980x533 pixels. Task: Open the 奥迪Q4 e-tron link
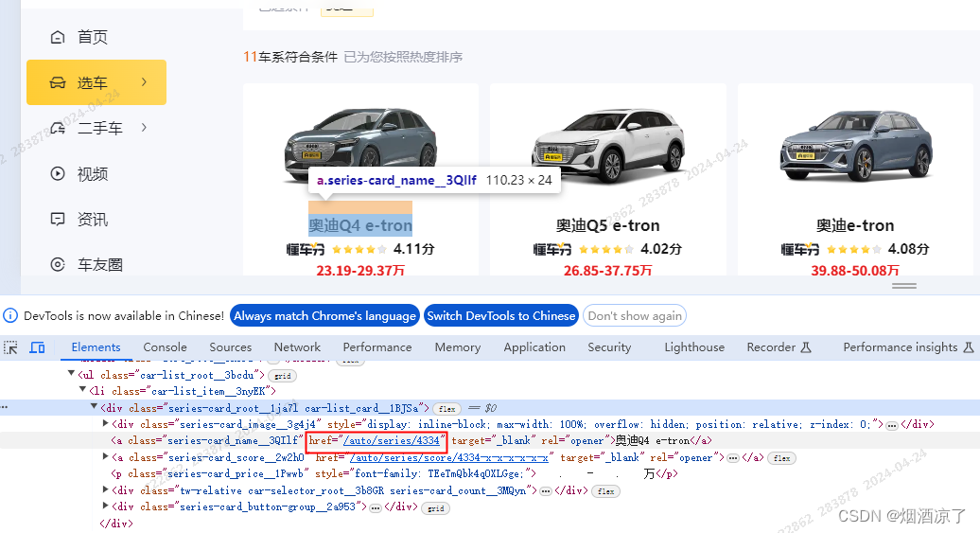[360, 225]
